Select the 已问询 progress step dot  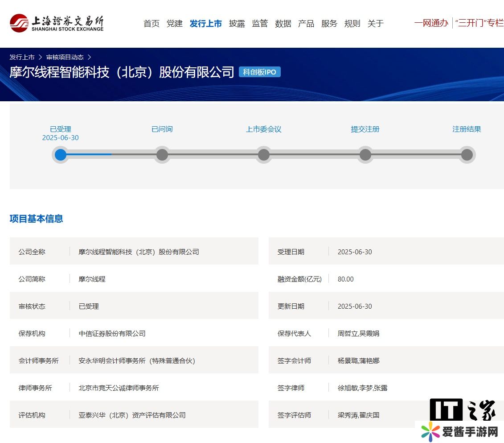pyautogui.click(x=162, y=155)
